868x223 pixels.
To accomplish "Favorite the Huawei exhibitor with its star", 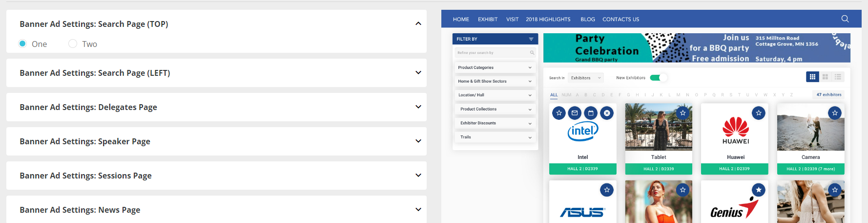I will (x=758, y=113).
